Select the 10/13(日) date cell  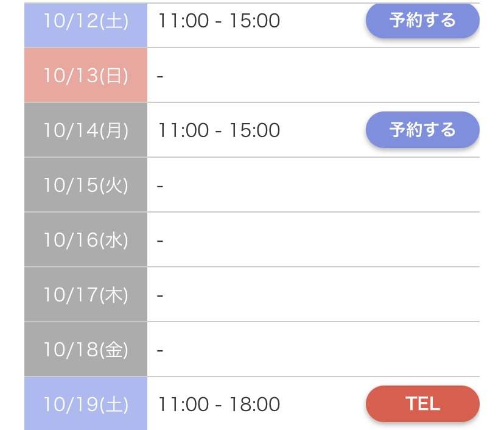coord(86,76)
